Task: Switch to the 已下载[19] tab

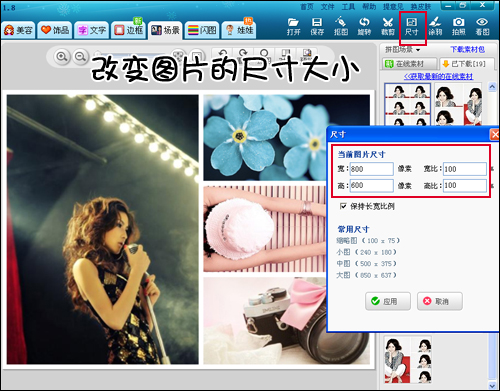Action: 467,64
